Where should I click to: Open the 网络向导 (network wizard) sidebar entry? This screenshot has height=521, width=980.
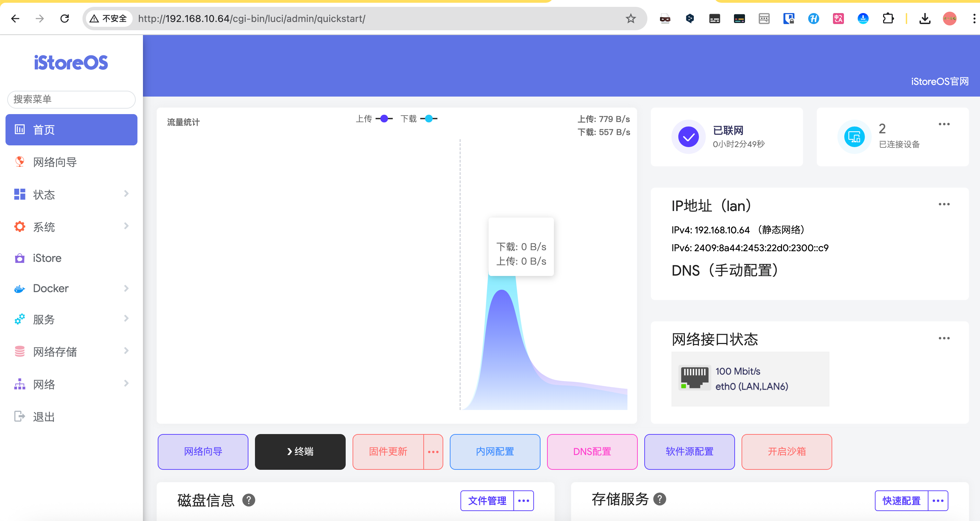54,162
